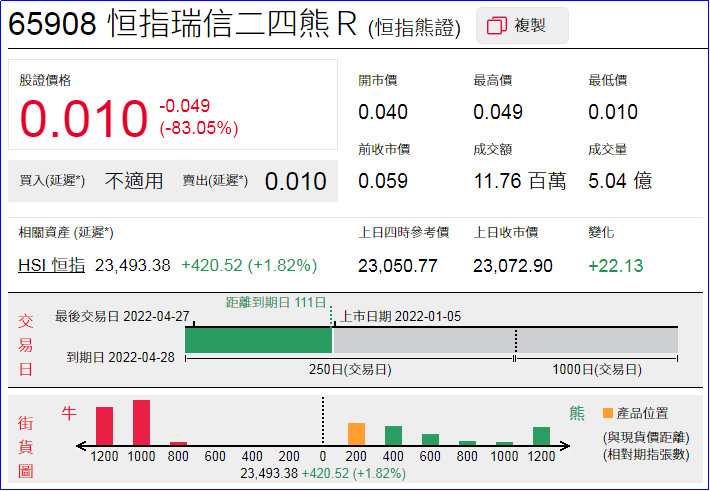Open the HSI 恒指 link
The height and width of the screenshot is (491, 710).
click(x=52, y=265)
